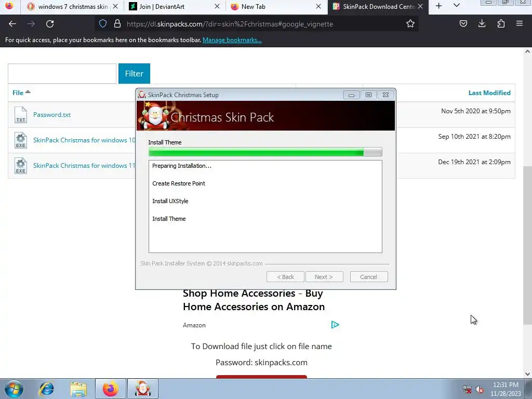532x399 pixels.
Task: Click the Password: skinpacks.com text
Action: (262, 362)
